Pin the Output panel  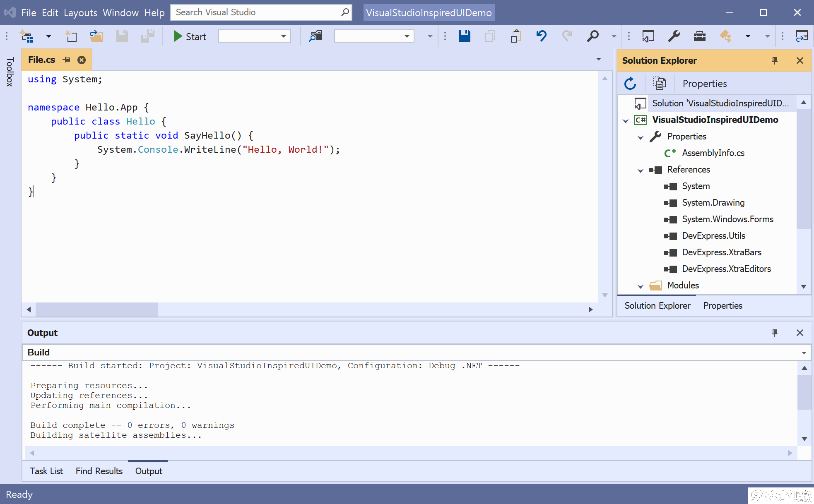pyautogui.click(x=775, y=333)
